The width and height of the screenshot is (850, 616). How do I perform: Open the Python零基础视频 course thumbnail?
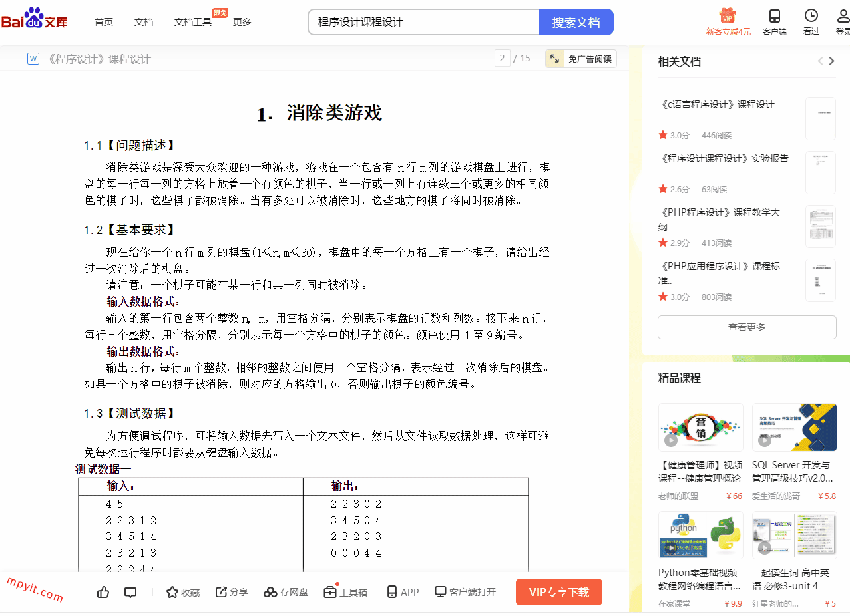[700, 535]
